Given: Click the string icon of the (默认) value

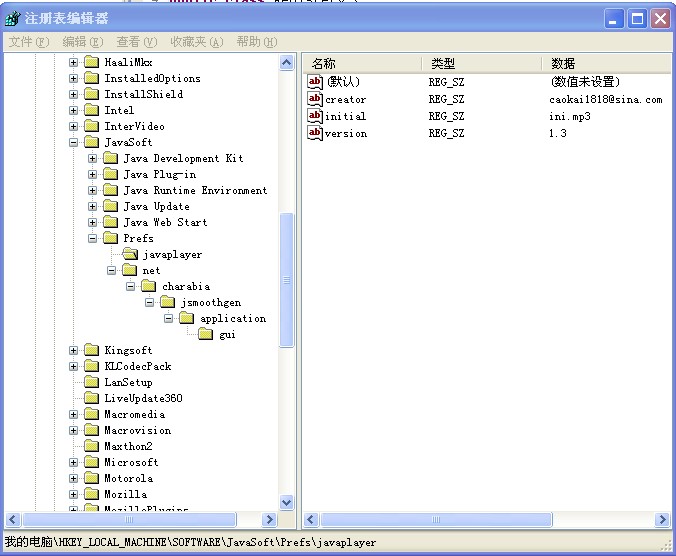Looking at the screenshot, I should pyautogui.click(x=315, y=81).
